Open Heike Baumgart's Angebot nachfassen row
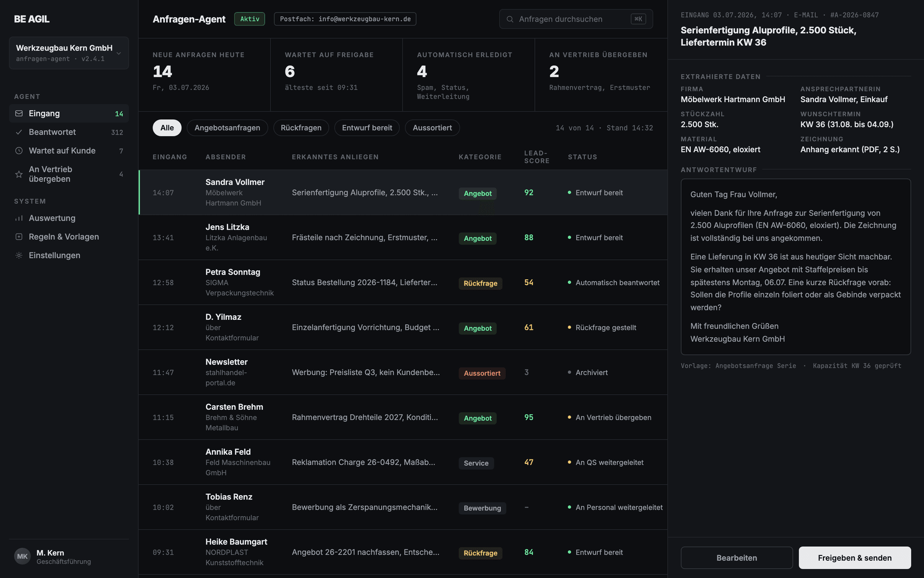The height and width of the screenshot is (578, 924). [x=403, y=552]
